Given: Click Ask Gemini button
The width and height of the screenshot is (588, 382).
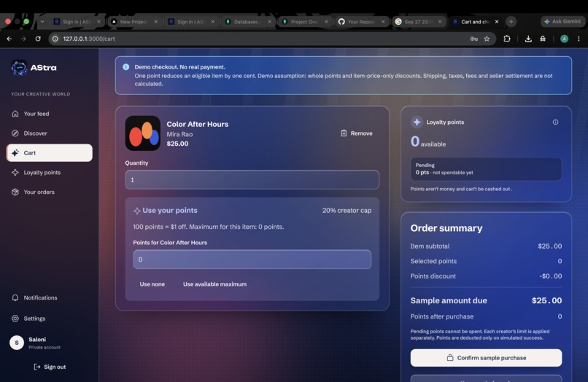Looking at the screenshot, I should (x=562, y=21).
